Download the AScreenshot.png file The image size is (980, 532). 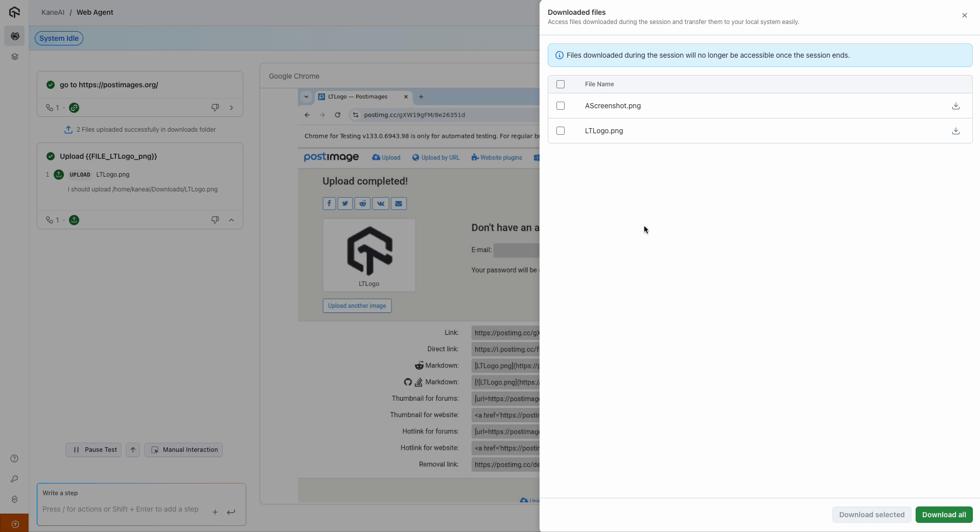tap(955, 106)
